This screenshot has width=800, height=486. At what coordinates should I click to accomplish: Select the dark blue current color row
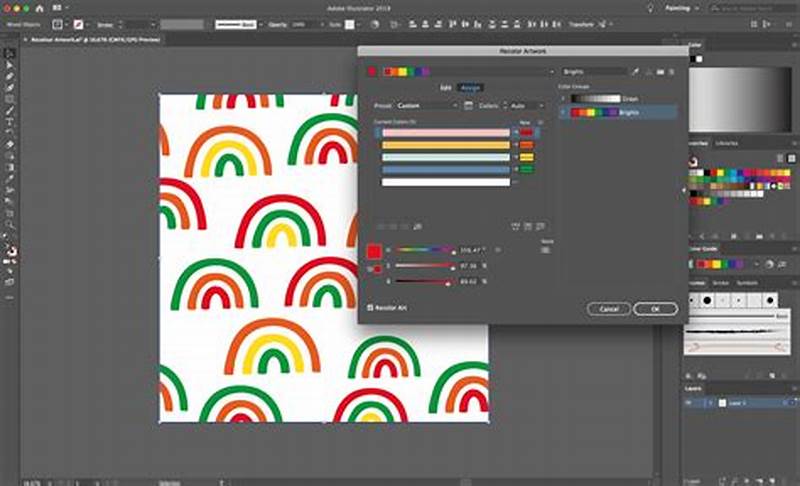tap(446, 169)
